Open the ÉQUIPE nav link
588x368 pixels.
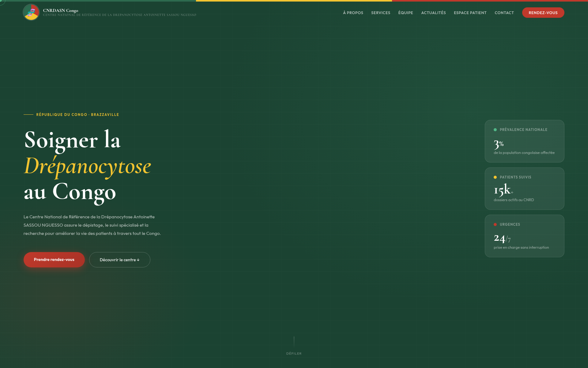(x=405, y=13)
